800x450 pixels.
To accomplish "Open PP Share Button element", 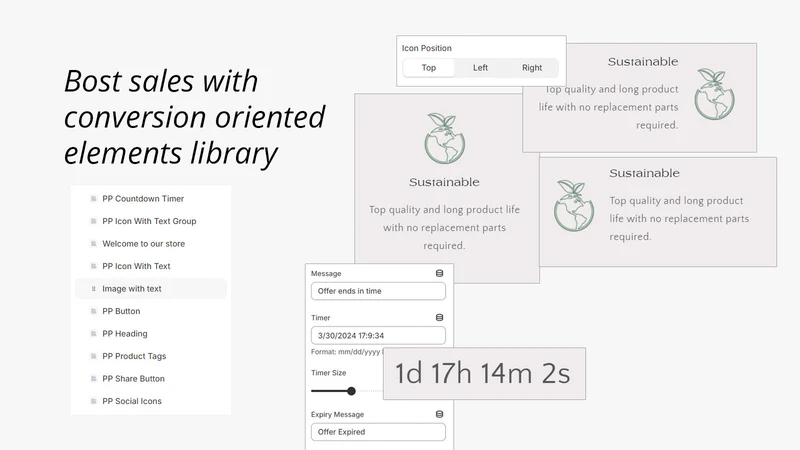I will pyautogui.click(x=151, y=378).
